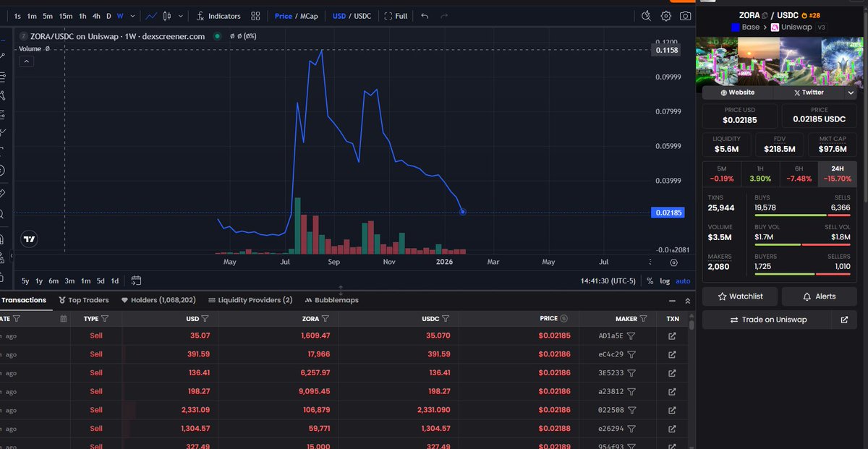This screenshot has height=449, width=868.
Task: Redo the chart action
Action: pos(444,16)
